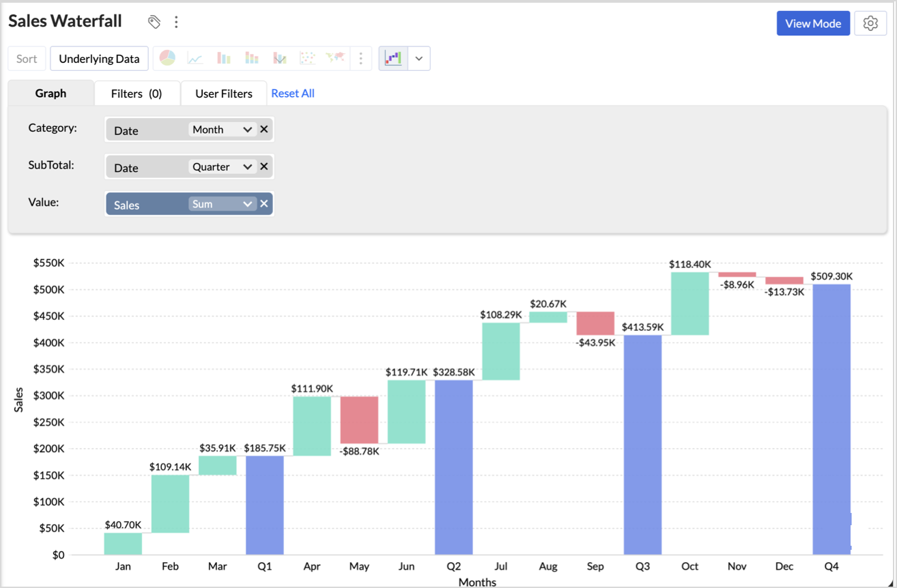Switch to the line chart icon
The image size is (897, 588).
[195, 59]
